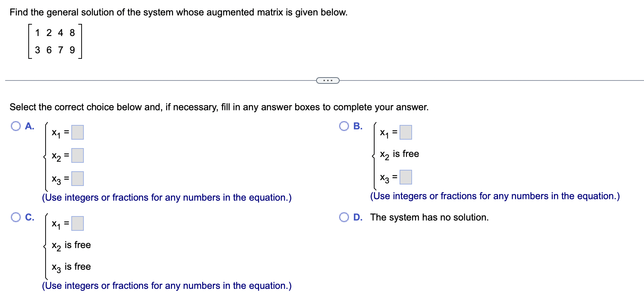Screen dimensions: 644x294
Task: Click 'x3 is free' text in choice C
Action: pos(70,267)
